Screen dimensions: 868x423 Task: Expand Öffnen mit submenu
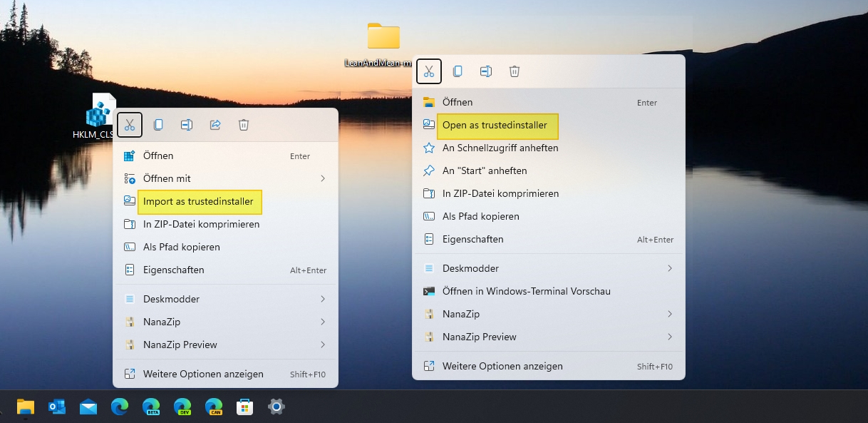click(225, 178)
